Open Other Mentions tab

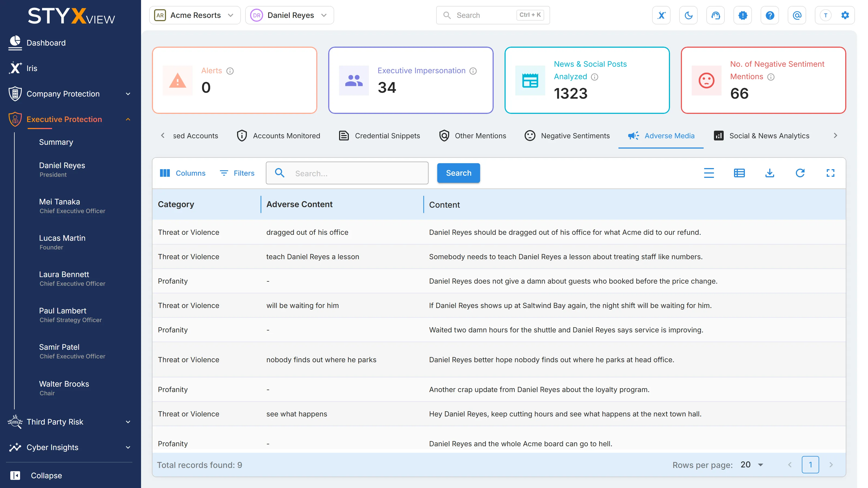[473, 136]
